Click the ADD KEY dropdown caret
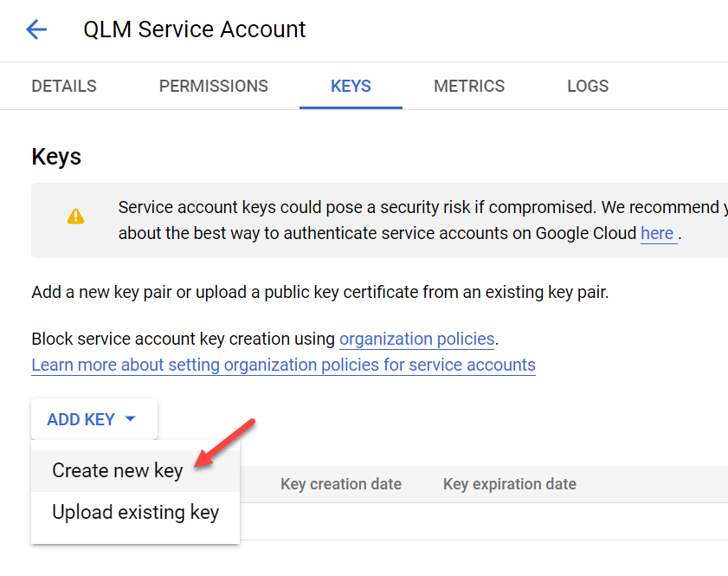 [x=131, y=419]
